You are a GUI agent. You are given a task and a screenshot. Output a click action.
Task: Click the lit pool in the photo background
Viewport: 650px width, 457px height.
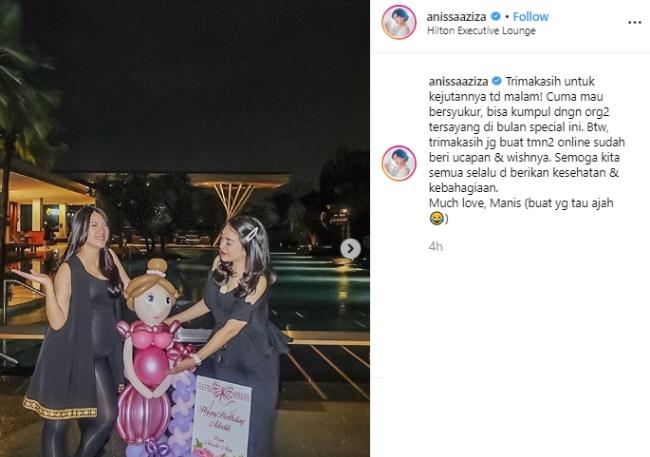point(315,286)
